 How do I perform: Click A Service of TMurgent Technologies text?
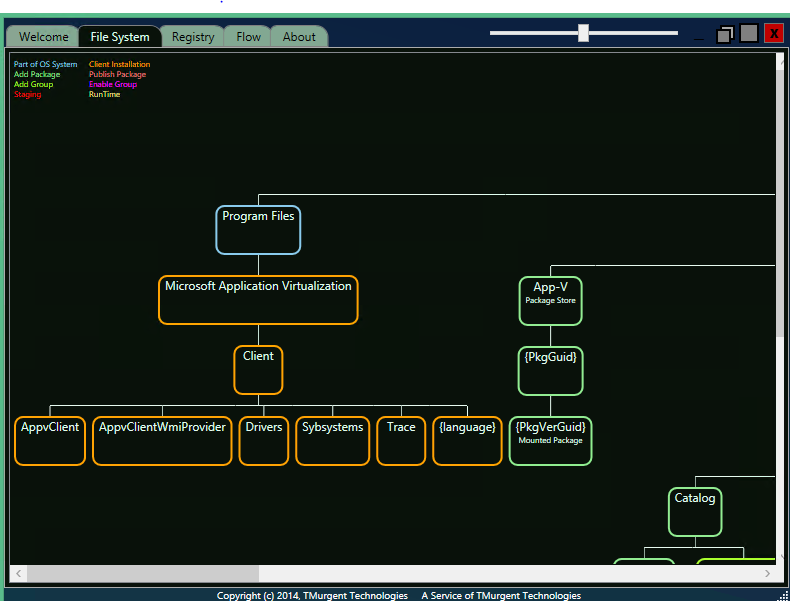(x=501, y=595)
